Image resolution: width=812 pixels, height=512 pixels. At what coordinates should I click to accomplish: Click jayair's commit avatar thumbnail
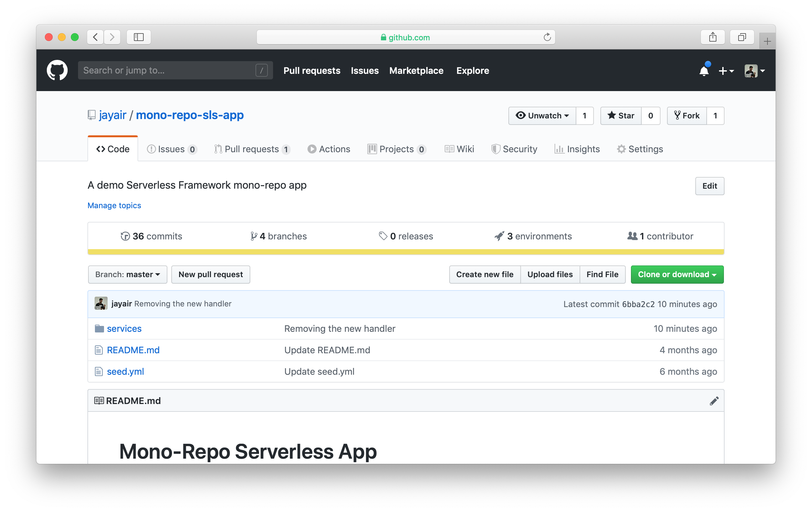(101, 303)
